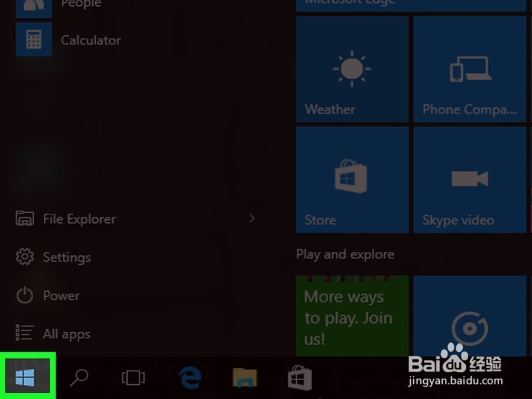Viewport: 532px width, 399px height.
Task: Launch Phone Companion from its tile
Action: coord(470,68)
